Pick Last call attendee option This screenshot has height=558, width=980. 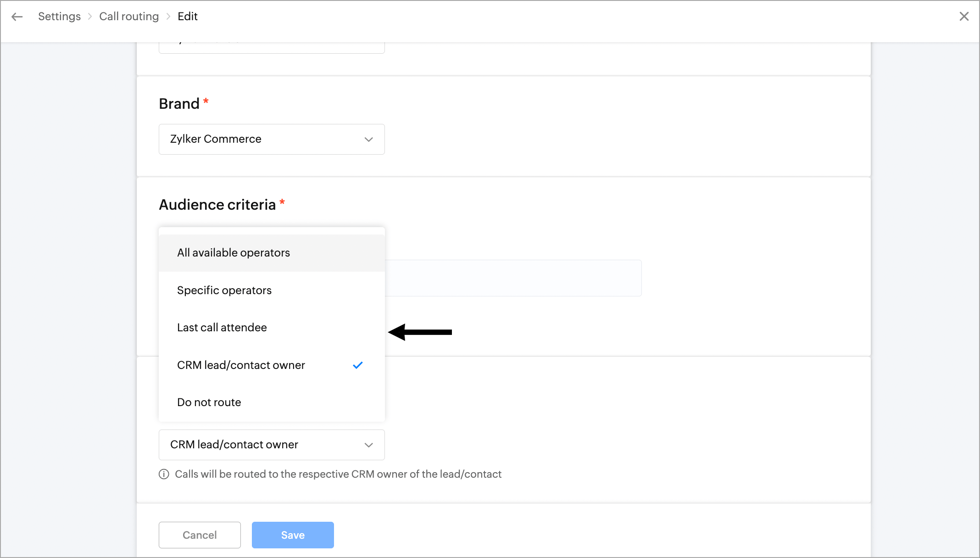coord(222,328)
